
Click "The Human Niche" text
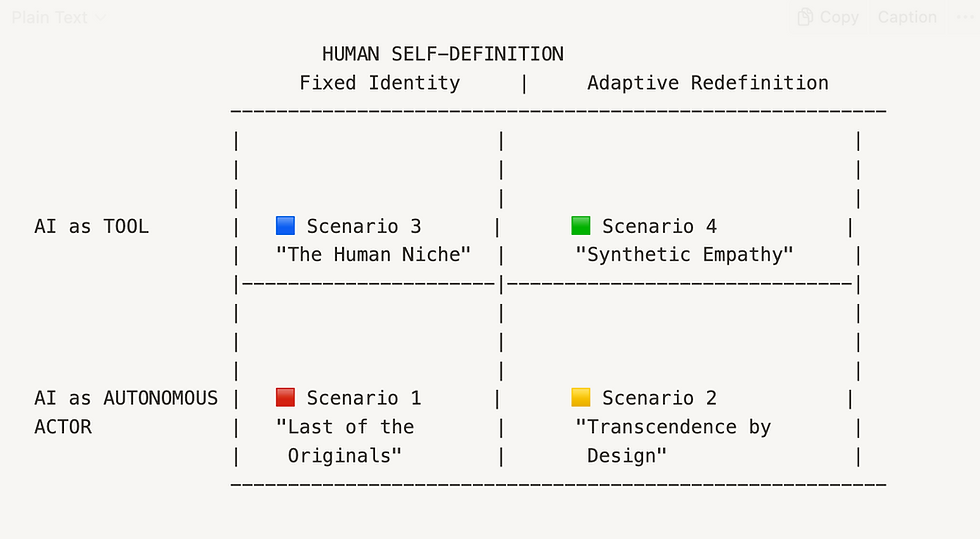373,254
